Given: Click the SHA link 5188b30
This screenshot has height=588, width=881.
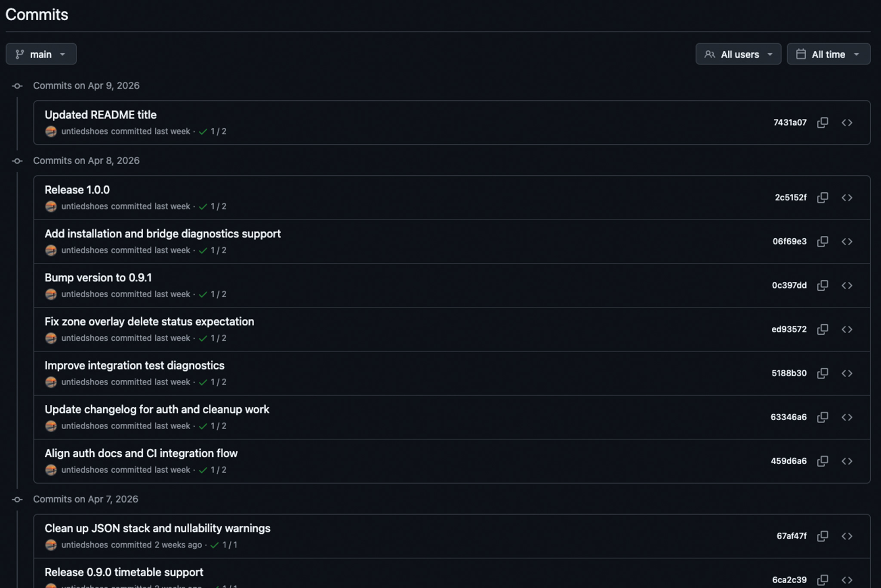Looking at the screenshot, I should point(790,373).
